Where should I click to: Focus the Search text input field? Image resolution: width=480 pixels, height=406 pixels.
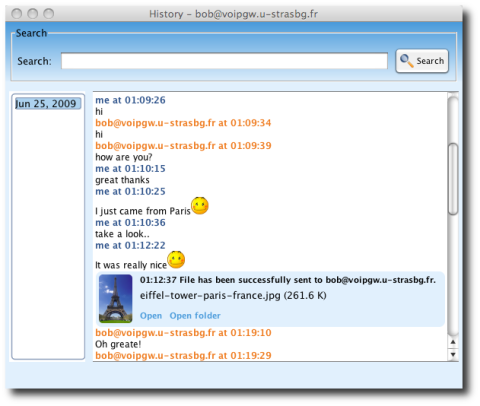coord(224,61)
